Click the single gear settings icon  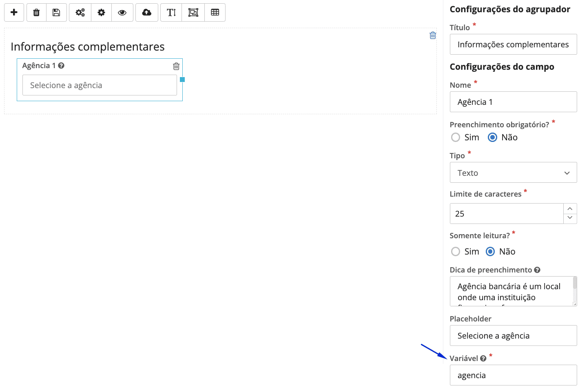pos(101,13)
